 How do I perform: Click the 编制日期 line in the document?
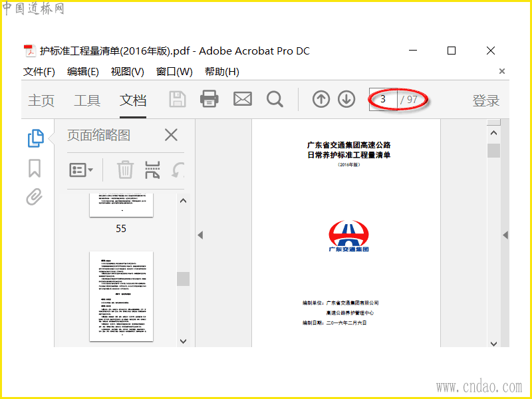(x=334, y=323)
